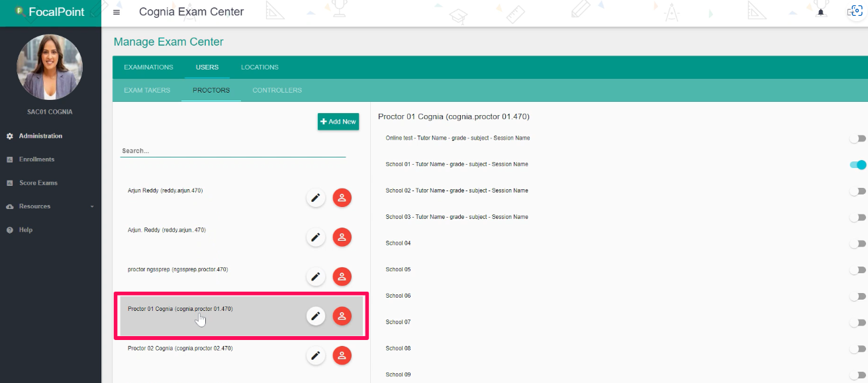Switch to Exam Takers sub-tab

pyautogui.click(x=147, y=91)
